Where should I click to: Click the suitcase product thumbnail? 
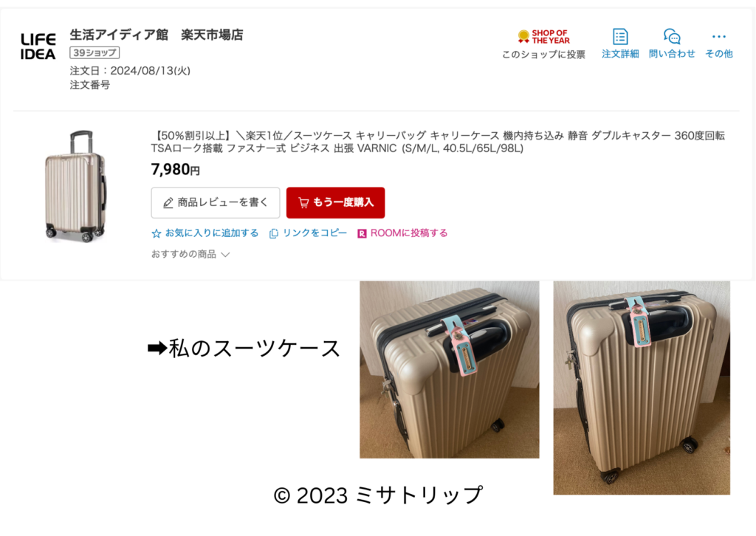pyautogui.click(x=76, y=186)
